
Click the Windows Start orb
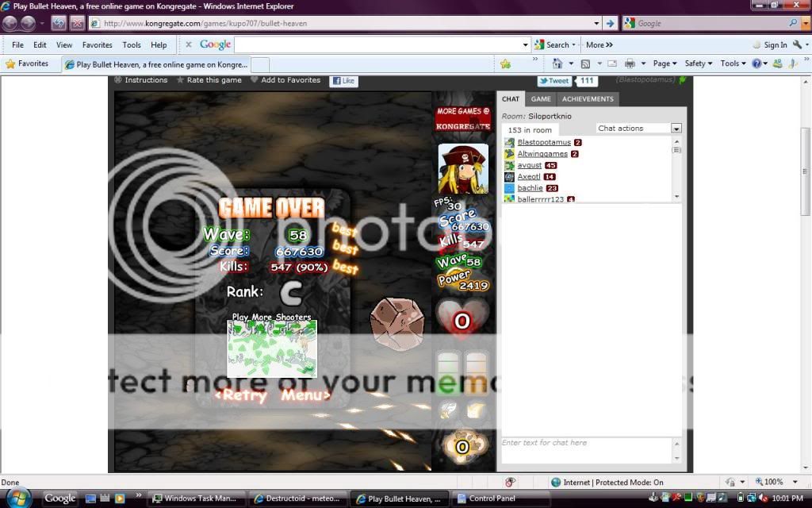point(18,498)
